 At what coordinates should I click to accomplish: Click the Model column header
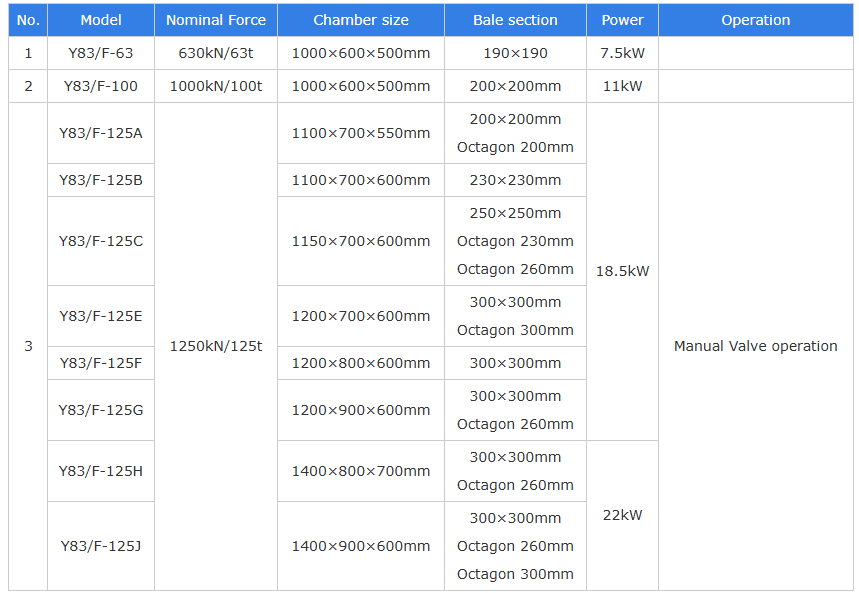click(101, 20)
